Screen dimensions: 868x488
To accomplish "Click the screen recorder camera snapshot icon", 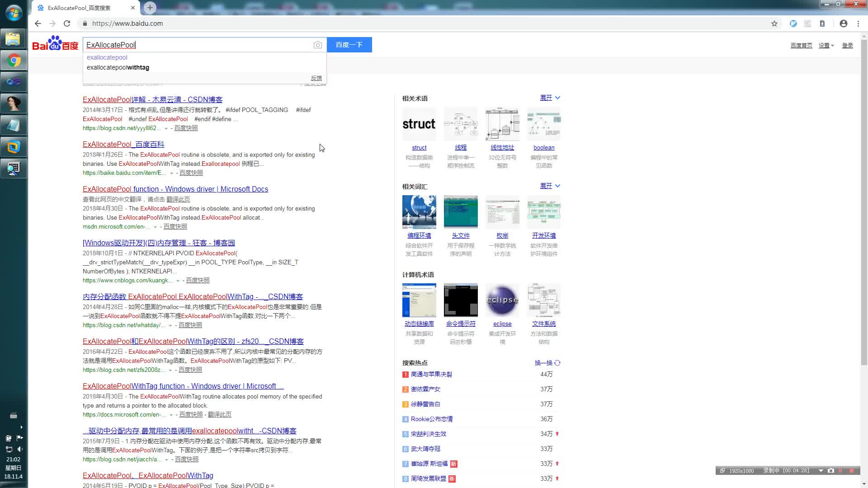I will (830, 470).
